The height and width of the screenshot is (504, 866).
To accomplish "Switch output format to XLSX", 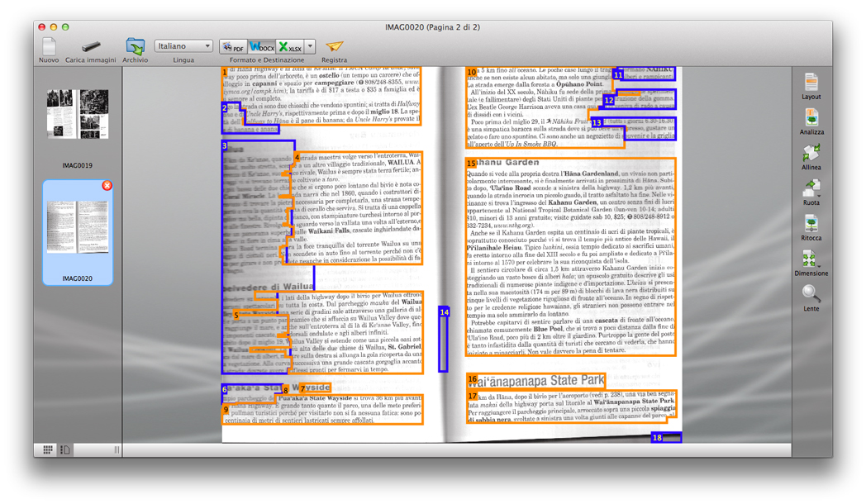I will 290,47.
